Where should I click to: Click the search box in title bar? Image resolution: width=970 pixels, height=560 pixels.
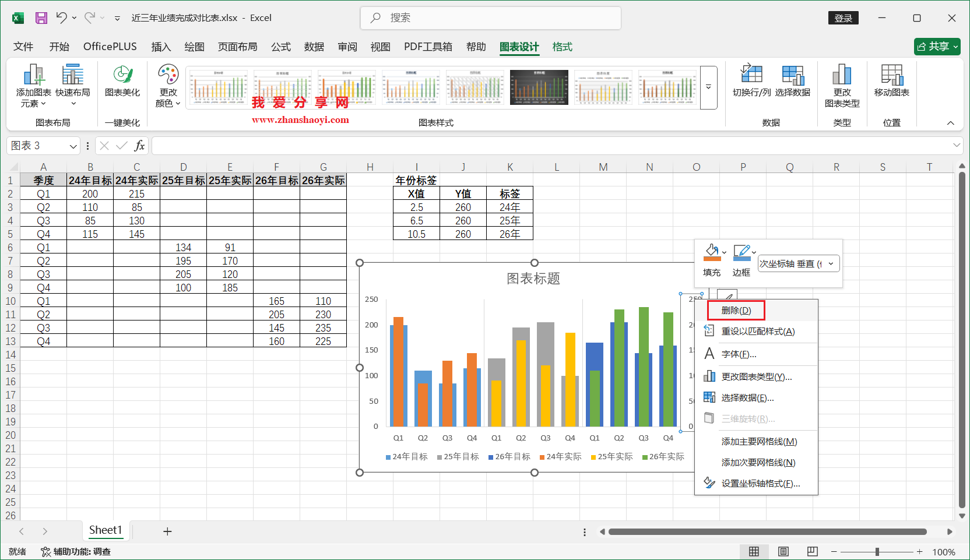(x=491, y=18)
